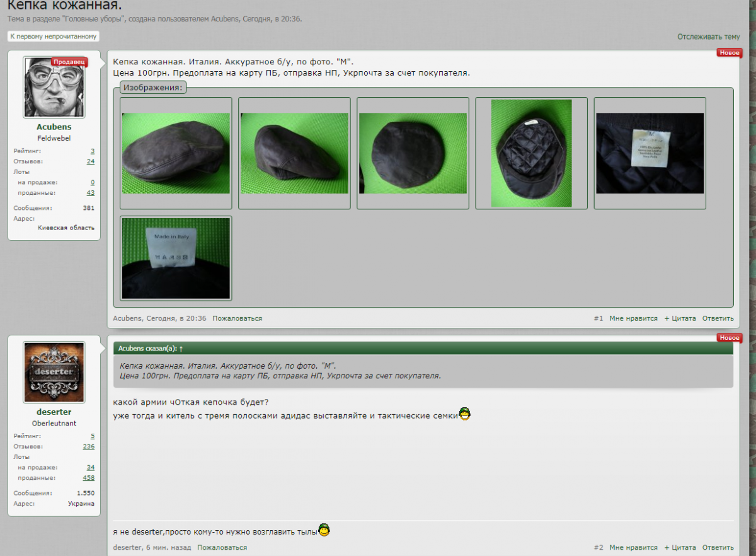
Task: Click address 'Киевская область'
Action: [x=66, y=228]
